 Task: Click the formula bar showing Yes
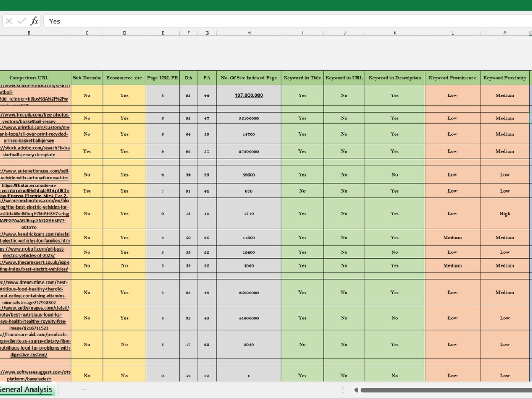click(x=288, y=21)
